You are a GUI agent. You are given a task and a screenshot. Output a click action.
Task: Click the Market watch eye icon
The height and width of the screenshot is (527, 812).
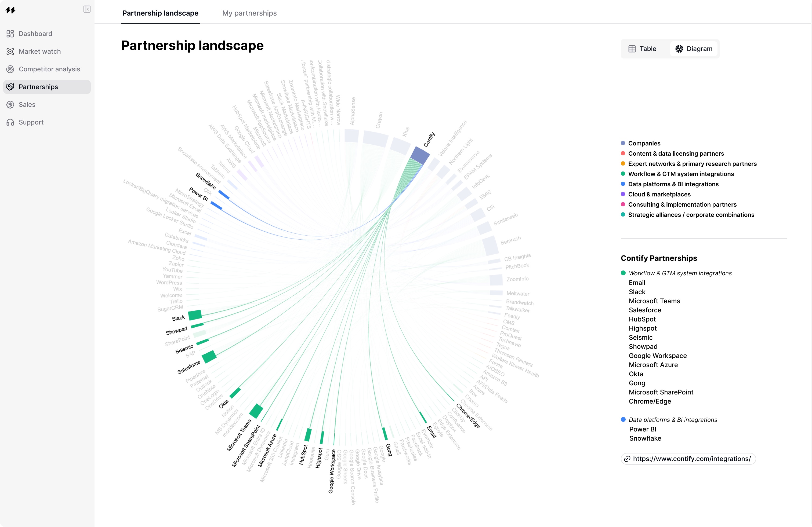[x=10, y=52]
